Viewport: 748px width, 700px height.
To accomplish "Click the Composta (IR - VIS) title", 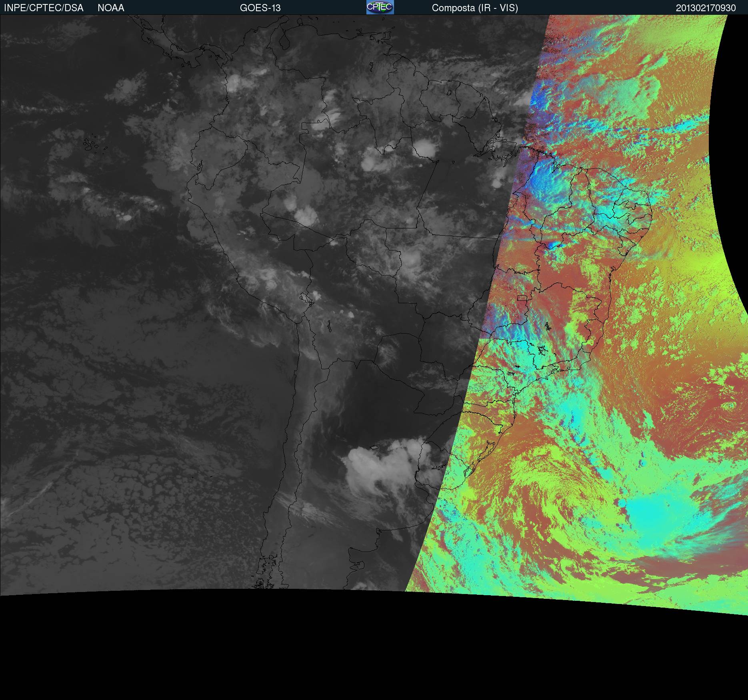I will pyautogui.click(x=475, y=8).
